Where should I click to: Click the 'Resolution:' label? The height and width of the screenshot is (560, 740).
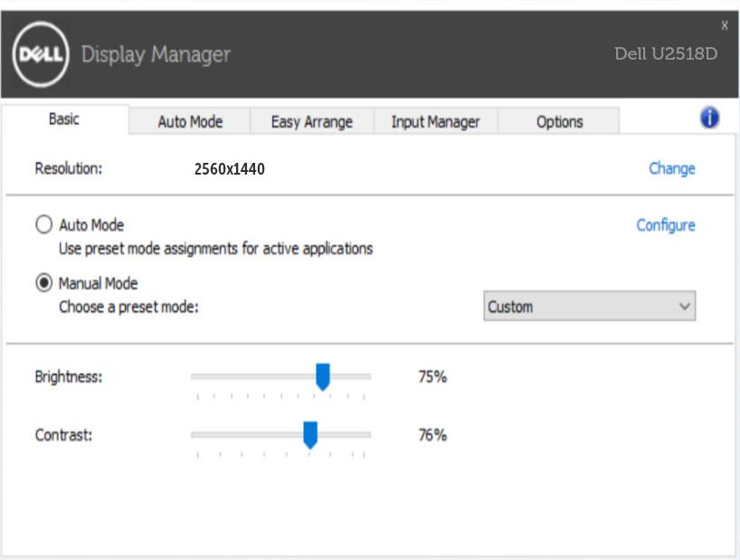tap(69, 168)
